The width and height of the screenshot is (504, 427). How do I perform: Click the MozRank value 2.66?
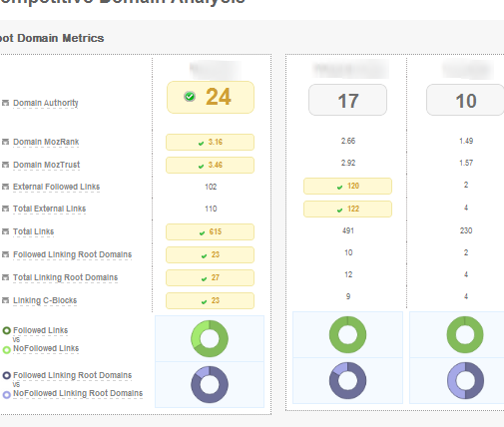(x=348, y=141)
